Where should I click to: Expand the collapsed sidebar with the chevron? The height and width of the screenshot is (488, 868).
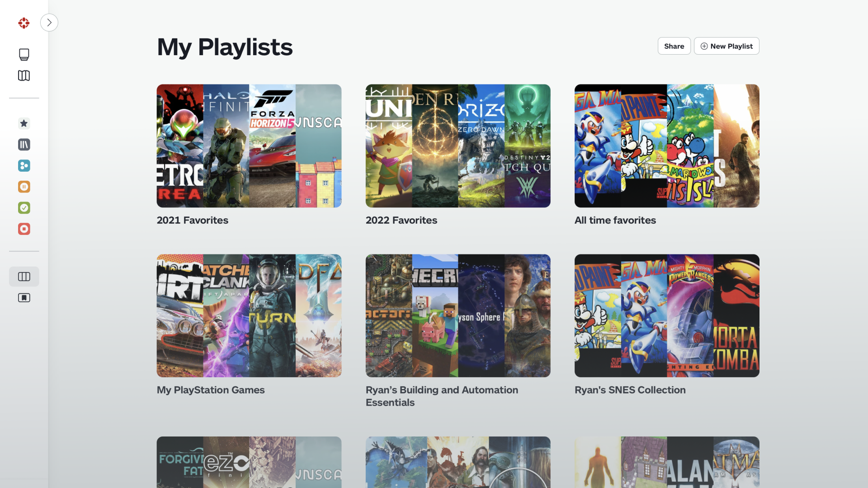[x=49, y=22]
